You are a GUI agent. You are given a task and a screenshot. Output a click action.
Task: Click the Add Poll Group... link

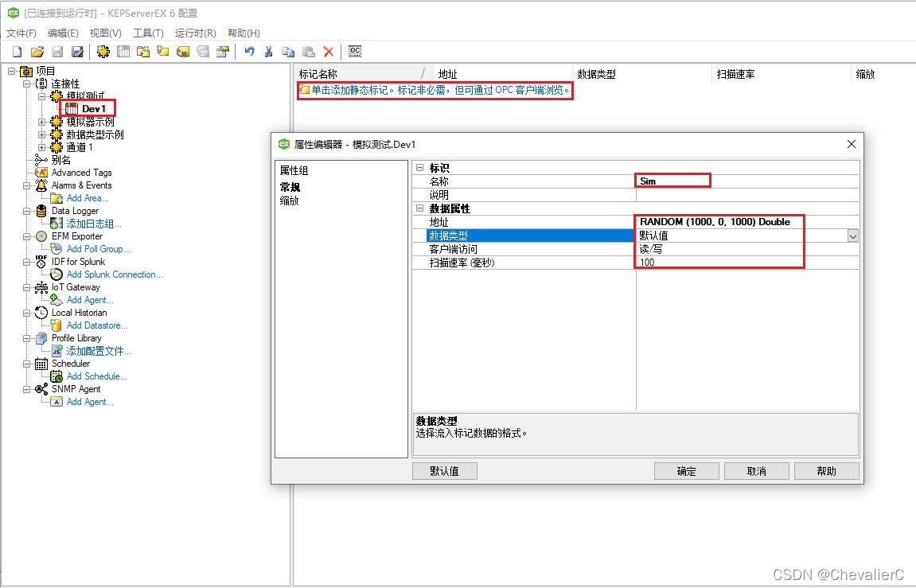[x=98, y=249]
